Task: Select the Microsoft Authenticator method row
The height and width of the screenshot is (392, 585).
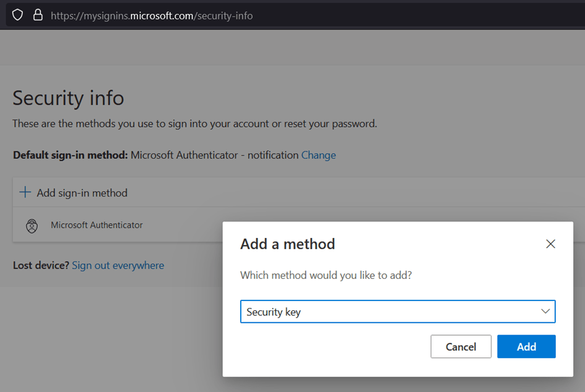Action: pos(97,225)
